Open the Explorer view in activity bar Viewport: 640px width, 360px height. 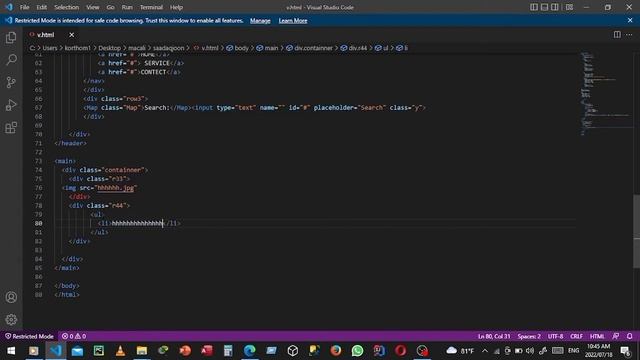11,38
